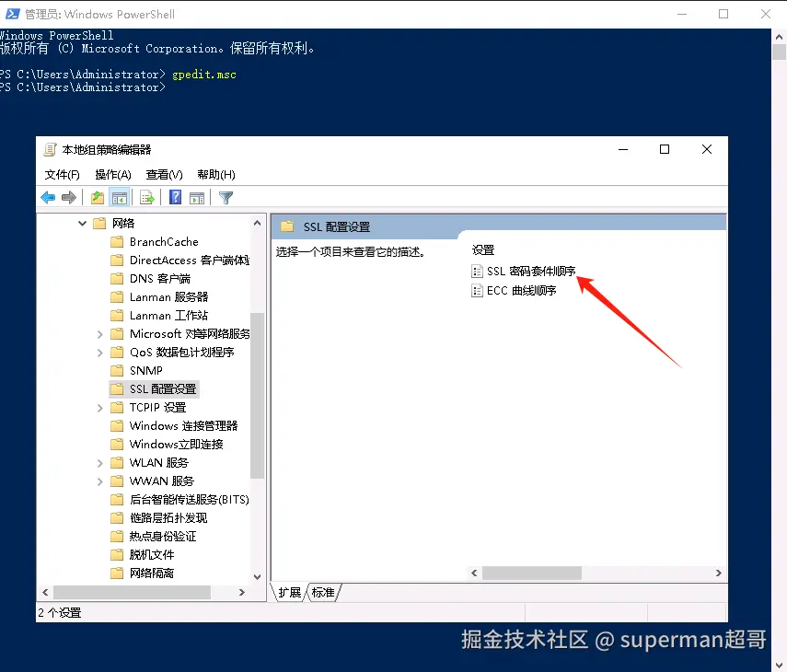The height and width of the screenshot is (672, 787).
Task: Click the Filter funnel icon
Action: click(x=226, y=197)
